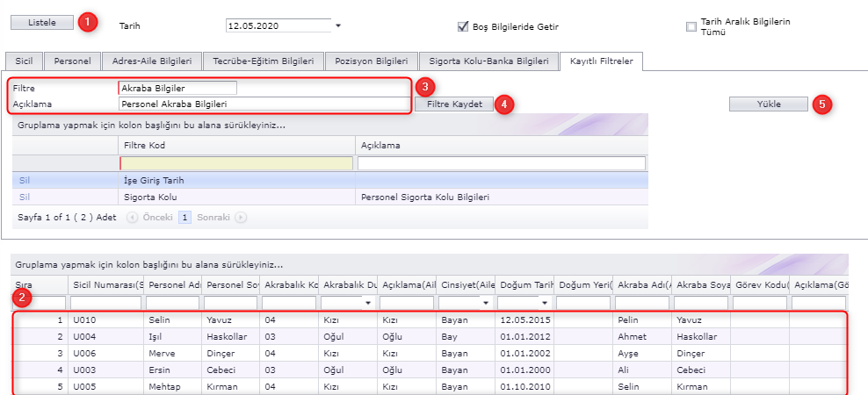Toggle the Boş Bilgileride Getir checkbox

[x=463, y=26]
